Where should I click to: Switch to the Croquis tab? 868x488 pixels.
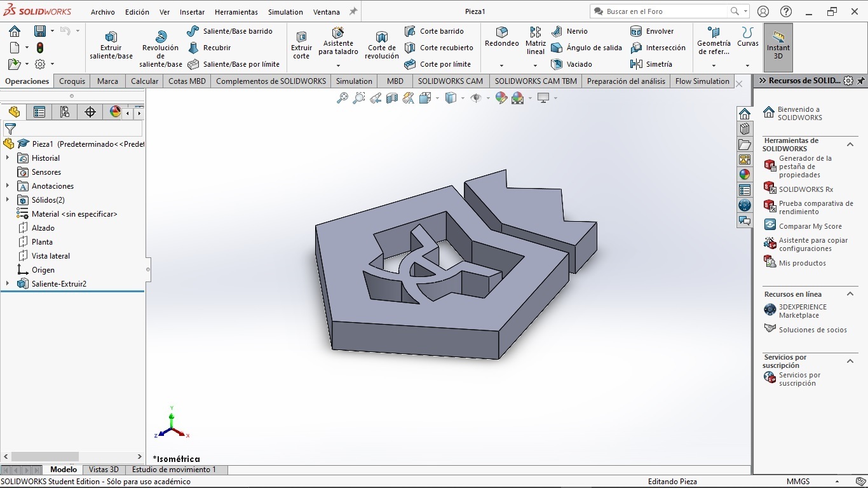[x=72, y=81]
